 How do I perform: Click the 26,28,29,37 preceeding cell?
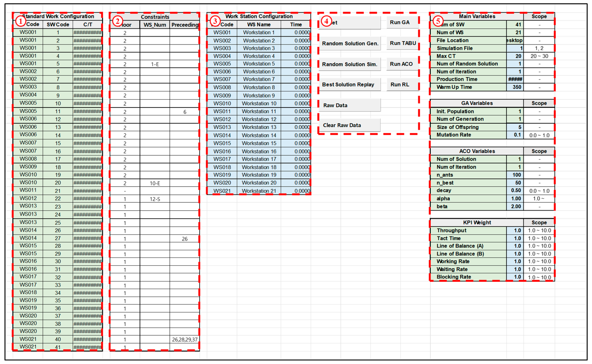click(185, 339)
